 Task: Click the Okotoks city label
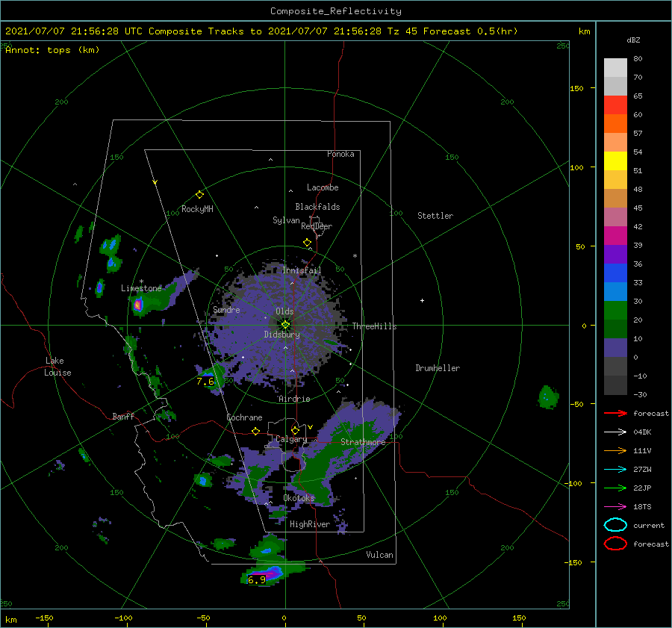299,498
